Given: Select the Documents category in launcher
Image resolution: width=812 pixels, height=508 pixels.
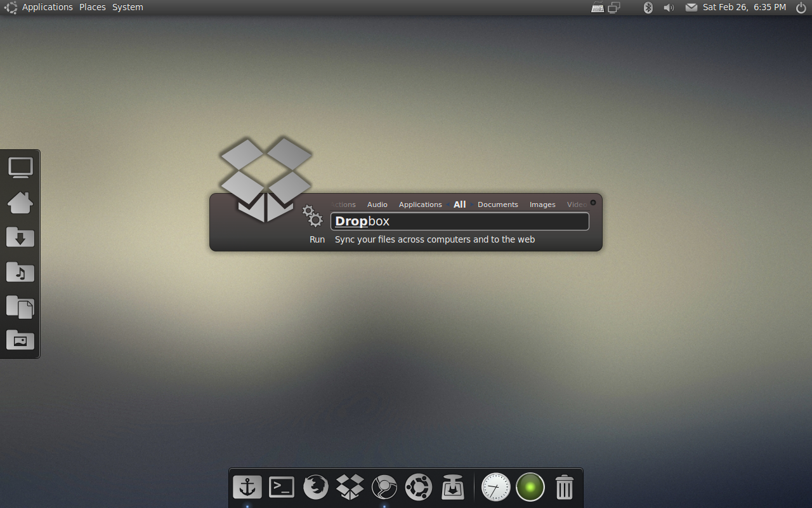Looking at the screenshot, I should [x=498, y=204].
